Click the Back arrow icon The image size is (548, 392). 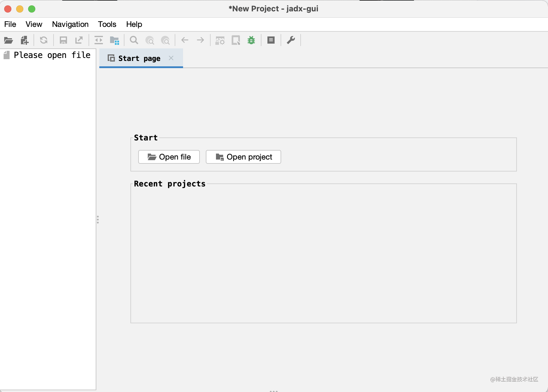tap(185, 40)
